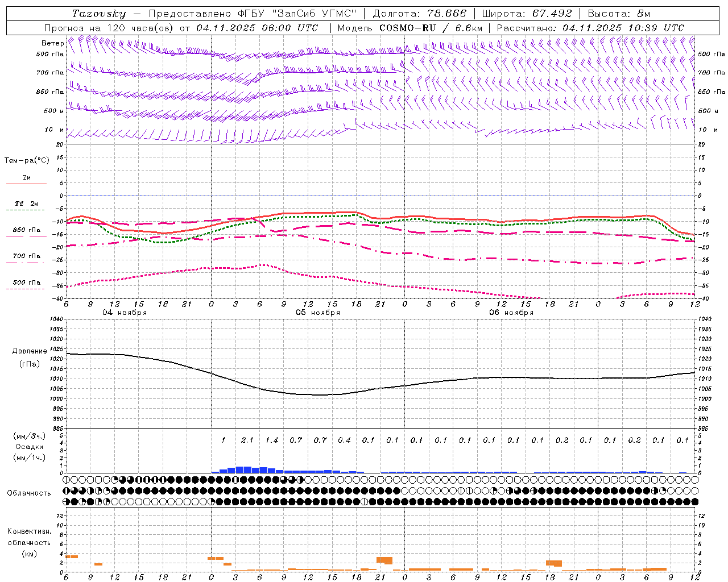Click the (гПа) unit under Давление
The image size is (728, 582).
click(30, 364)
